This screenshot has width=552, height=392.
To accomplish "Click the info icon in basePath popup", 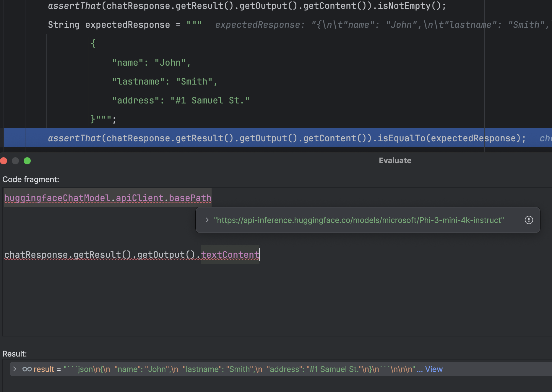I will pyautogui.click(x=529, y=220).
